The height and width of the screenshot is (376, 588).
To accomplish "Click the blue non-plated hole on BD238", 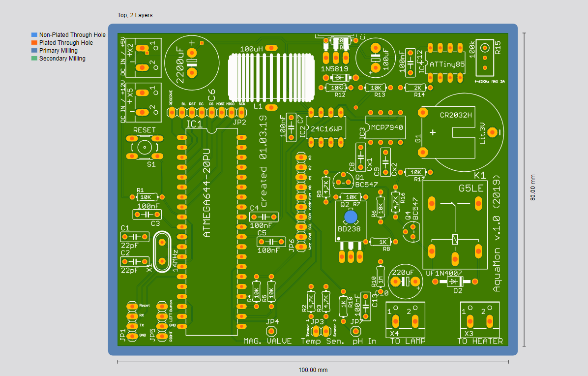I will tap(351, 217).
